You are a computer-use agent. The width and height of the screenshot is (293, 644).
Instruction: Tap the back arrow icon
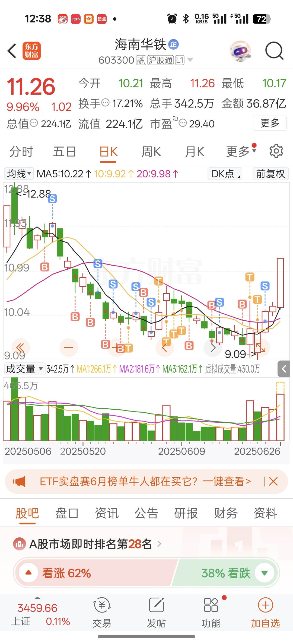pyautogui.click(x=12, y=51)
